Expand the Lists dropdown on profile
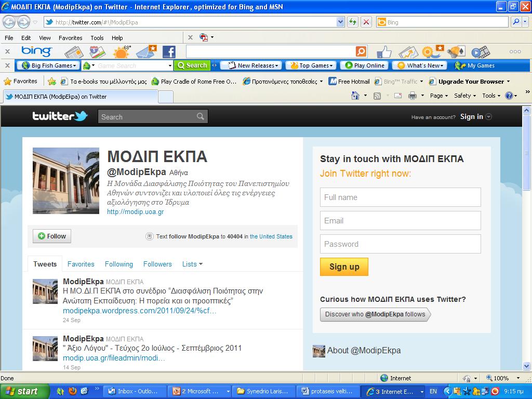This screenshot has width=532, height=399. tap(192, 264)
